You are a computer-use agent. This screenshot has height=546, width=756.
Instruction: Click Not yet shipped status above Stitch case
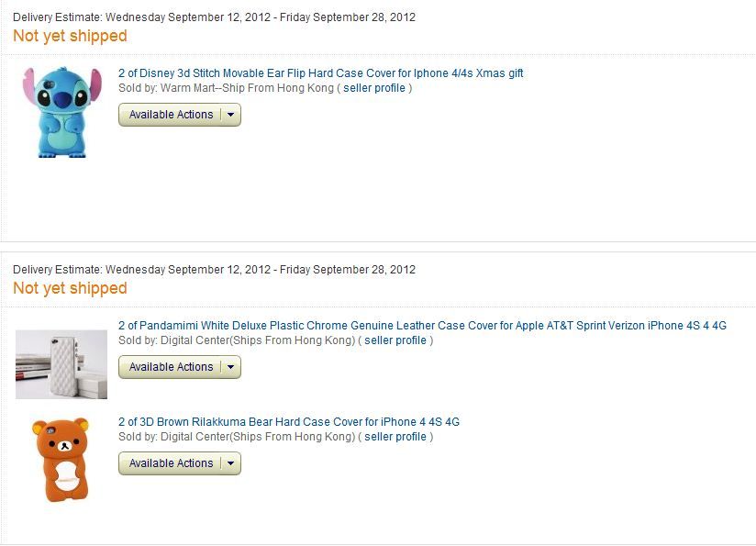pyautogui.click(x=70, y=36)
